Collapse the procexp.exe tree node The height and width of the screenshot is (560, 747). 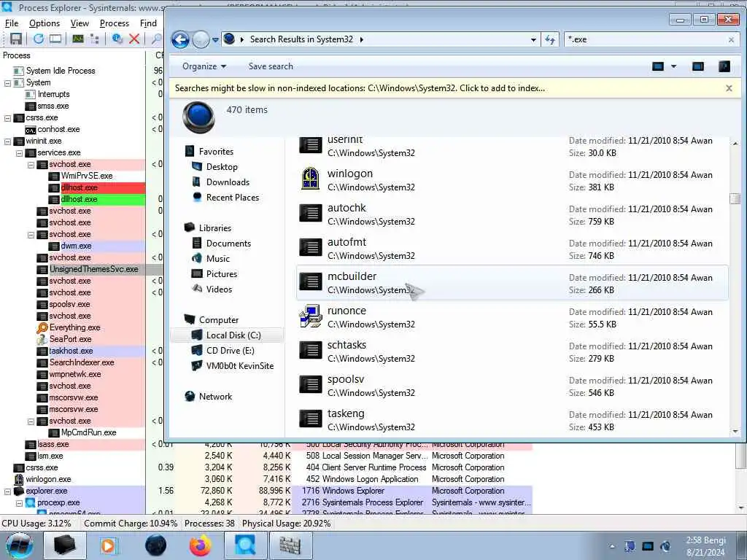click(x=20, y=503)
